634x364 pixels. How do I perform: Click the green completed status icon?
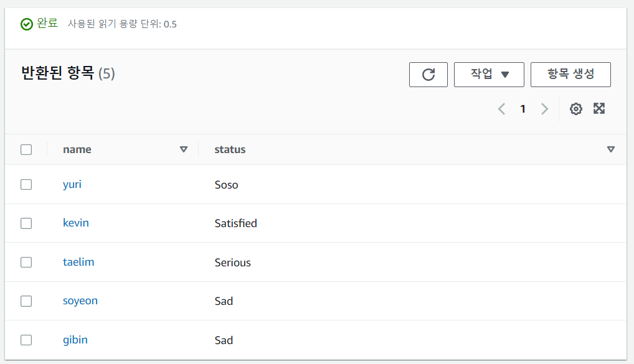27,24
